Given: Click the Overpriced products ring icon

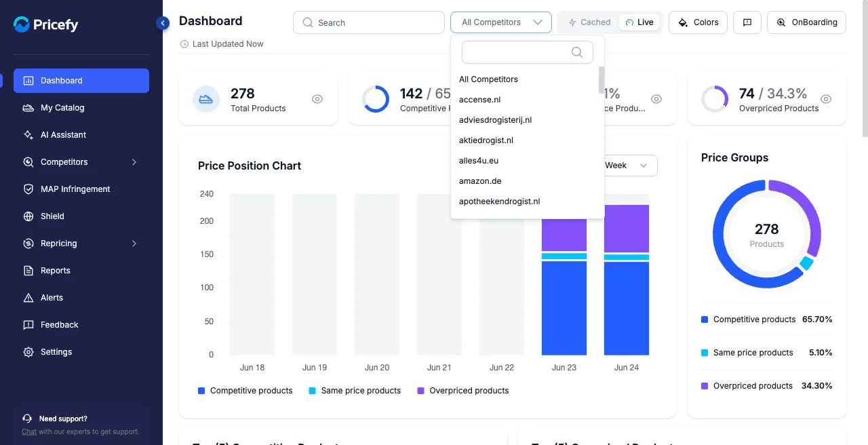Looking at the screenshot, I should (x=715, y=99).
